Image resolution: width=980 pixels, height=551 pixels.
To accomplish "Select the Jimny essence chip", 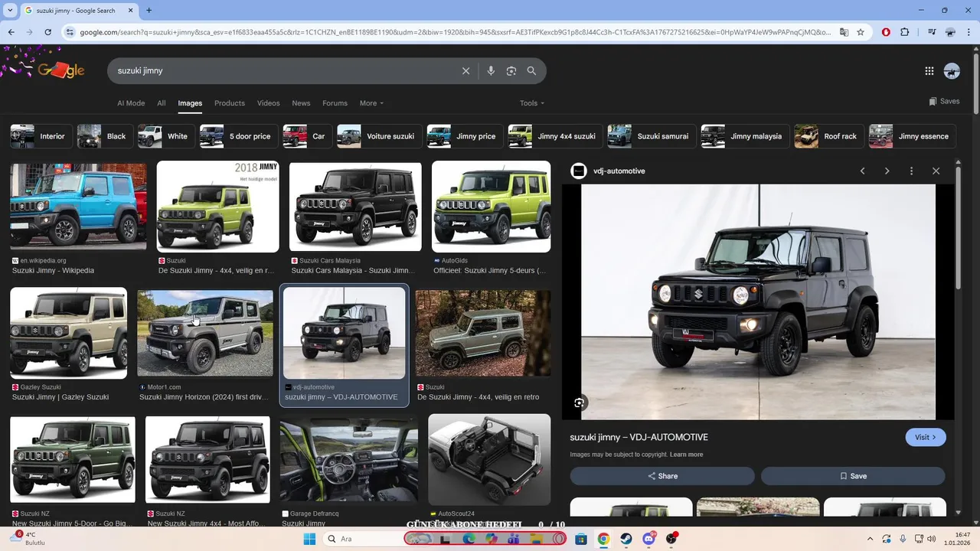I will (912, 136).
